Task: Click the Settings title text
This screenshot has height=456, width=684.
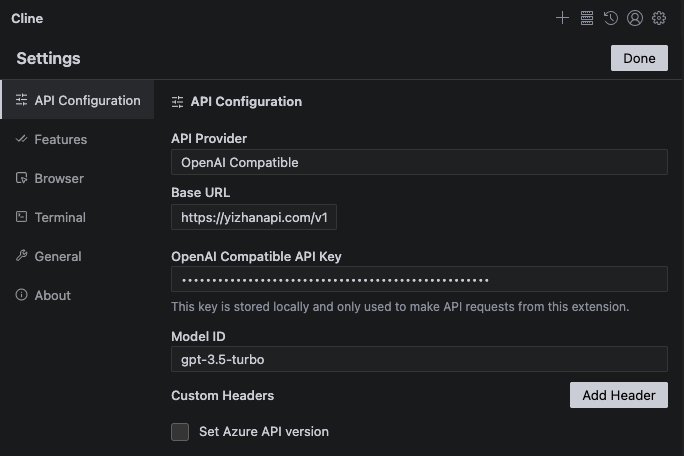Action: [48, 58]
